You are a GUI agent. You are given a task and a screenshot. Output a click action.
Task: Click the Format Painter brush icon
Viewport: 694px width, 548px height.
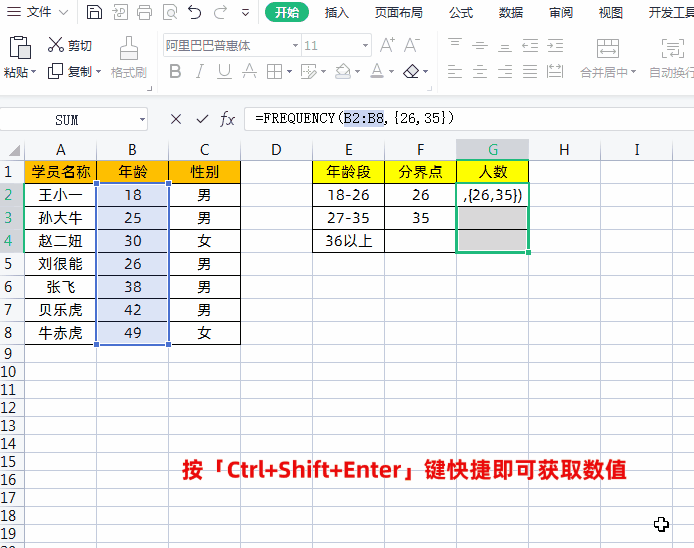click(128, 48)
